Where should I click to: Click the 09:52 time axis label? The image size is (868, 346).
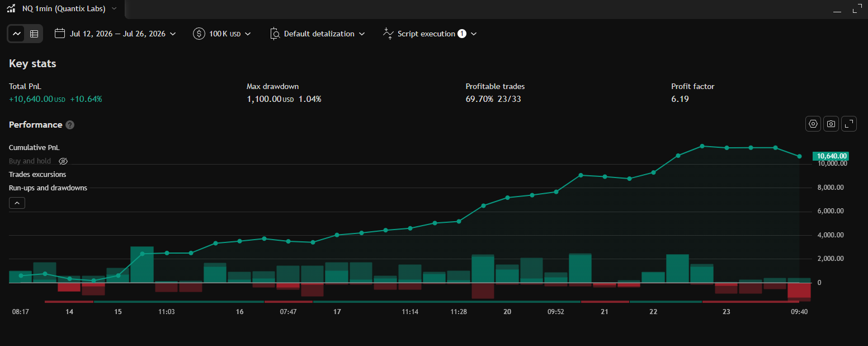tap(556, 312)
